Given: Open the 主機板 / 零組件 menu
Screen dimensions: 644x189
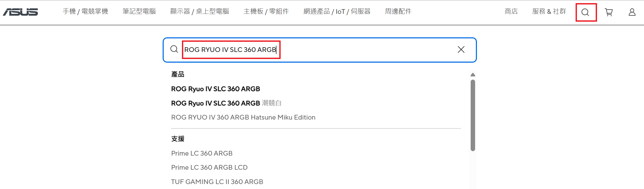Looking at the screenshot, I should (x=266, y=11).
